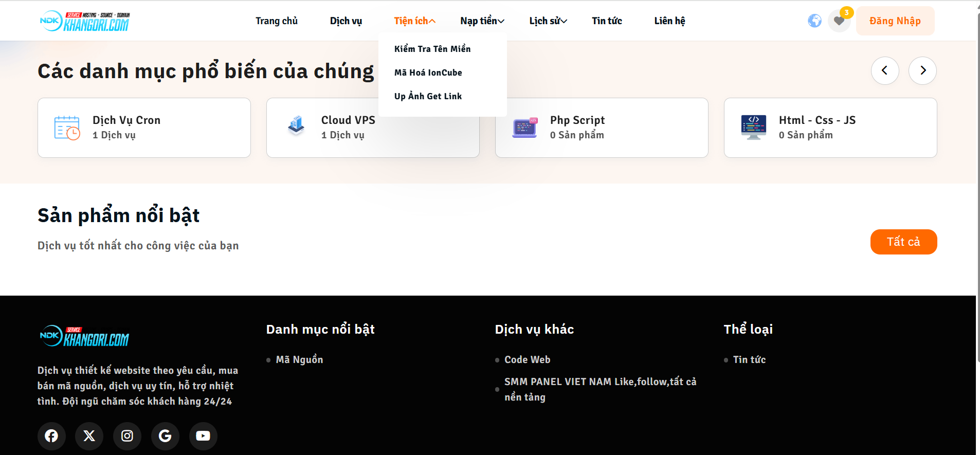
Task: Collapse the Tiện ích dropdown menu
Action: [x=414, y=21]
